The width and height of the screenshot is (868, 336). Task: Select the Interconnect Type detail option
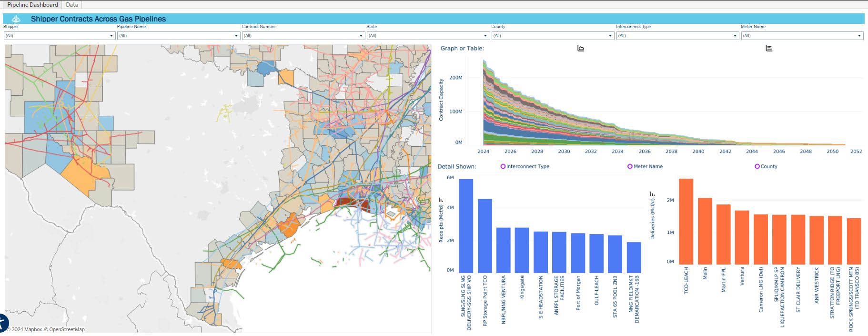pyautogui.click(x=525, y=166)
